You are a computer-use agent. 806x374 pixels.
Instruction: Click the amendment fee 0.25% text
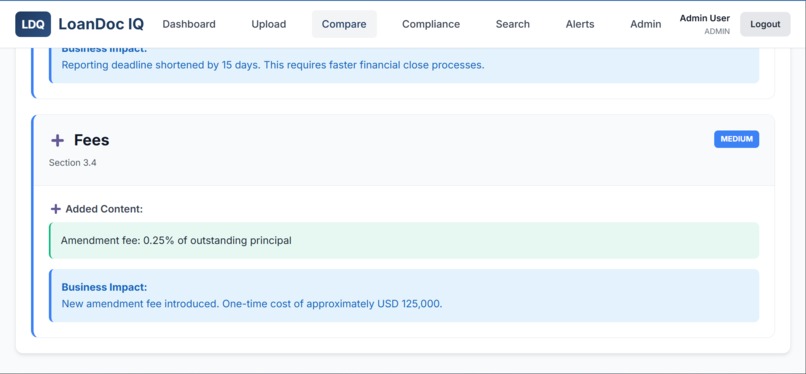(176, 240)
